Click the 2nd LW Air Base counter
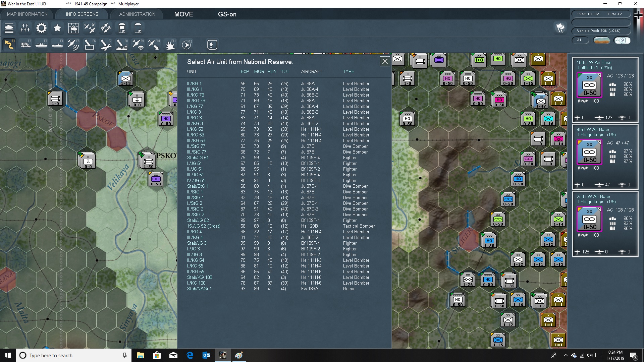644x362 pixels. click(x=589, y=219)
